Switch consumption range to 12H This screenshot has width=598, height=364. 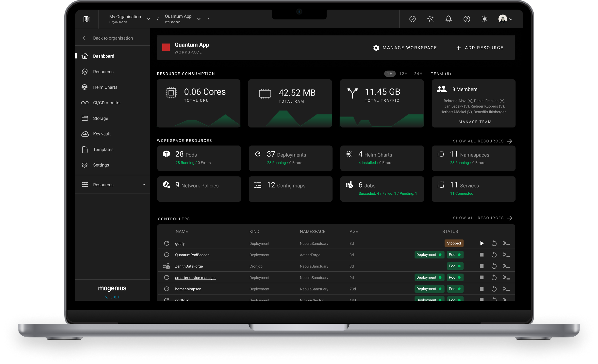[403, 74]
